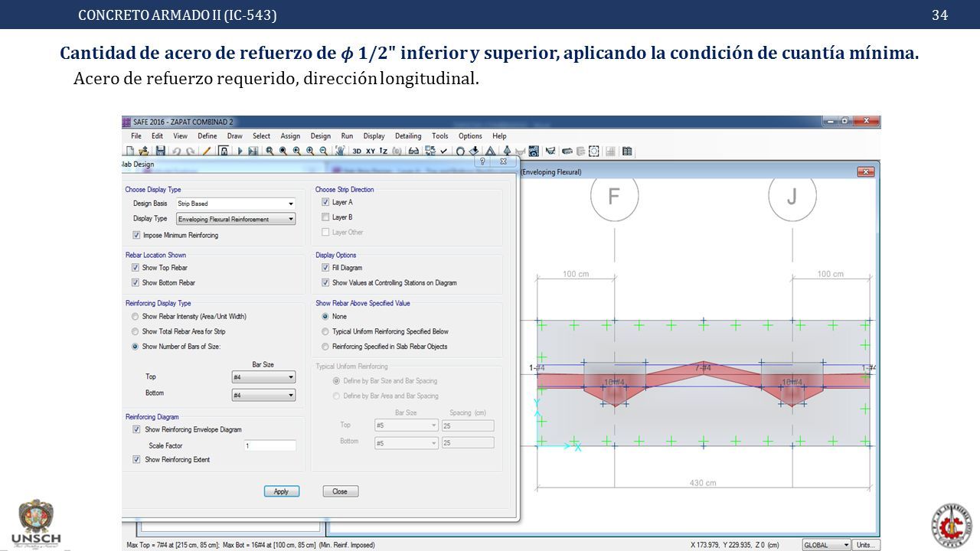980x551 pixels.
Task: Open the Bottom bar size #4 dropdown
Action: [x=263, y=395]
